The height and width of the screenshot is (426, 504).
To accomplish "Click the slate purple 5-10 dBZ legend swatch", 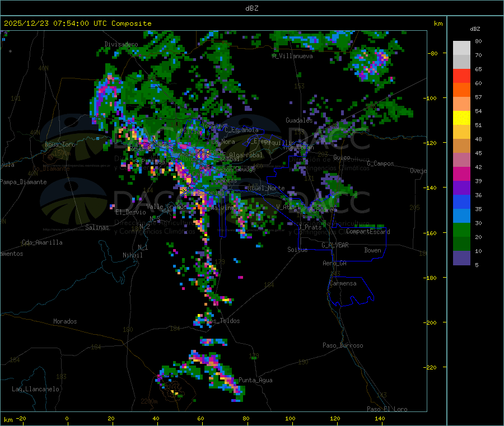I will coord(461,258).
